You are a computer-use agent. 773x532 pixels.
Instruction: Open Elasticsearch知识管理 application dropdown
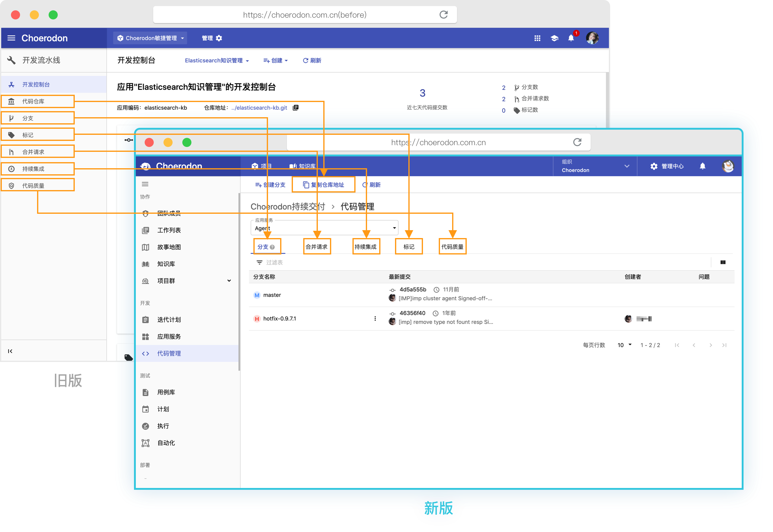pos(217,60)
